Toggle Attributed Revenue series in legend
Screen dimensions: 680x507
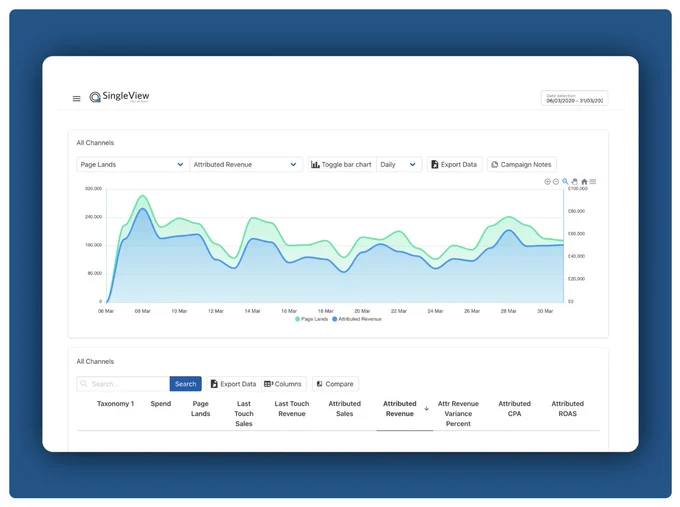357,319
